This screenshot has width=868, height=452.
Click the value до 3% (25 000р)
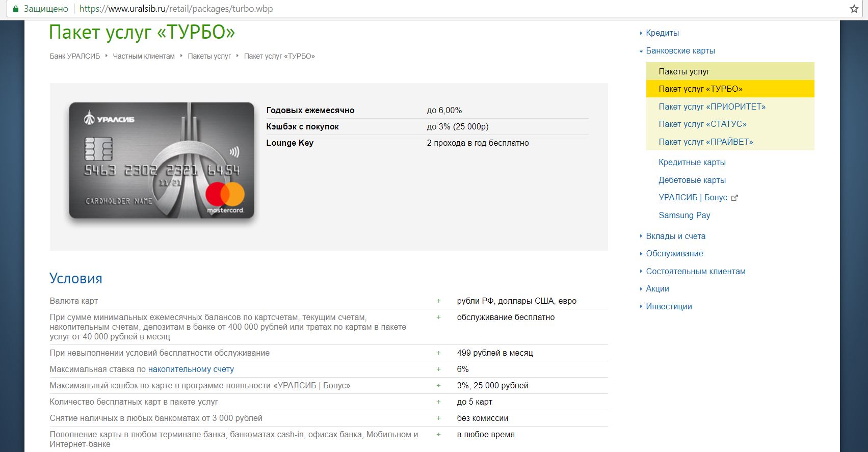tap(458, 126)
